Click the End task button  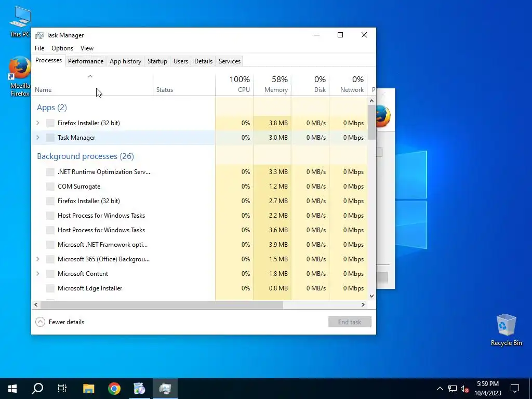(x=350, y=322)
